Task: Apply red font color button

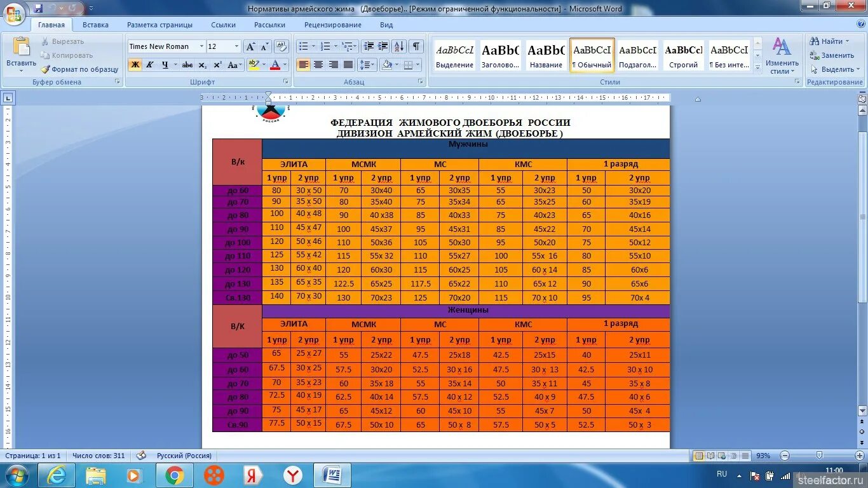Action: point(275,65)
